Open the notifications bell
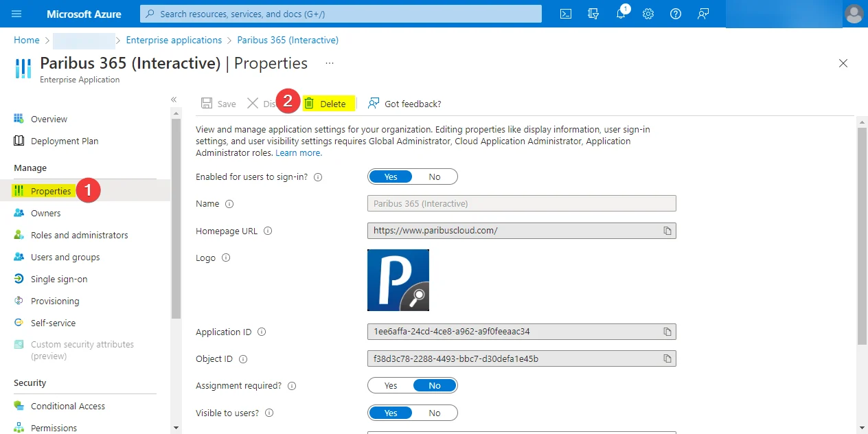 [x=621, y=14]
